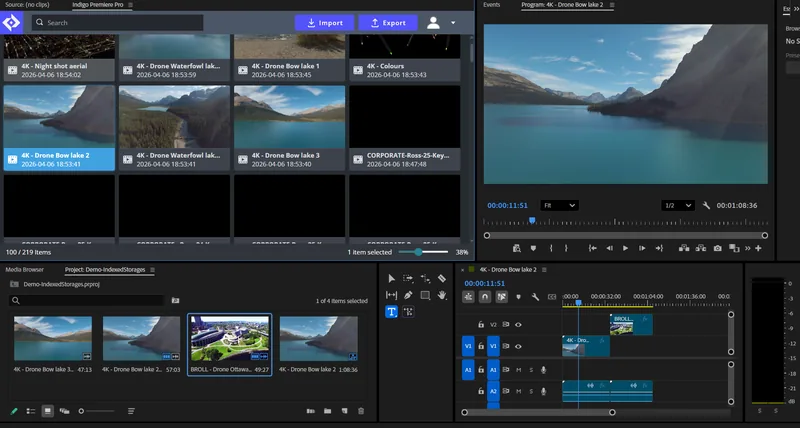The height and width of the screenshot is (428, 800).
Task: Click Automate to Sequence icon
Action: click(x=311, y=411)
